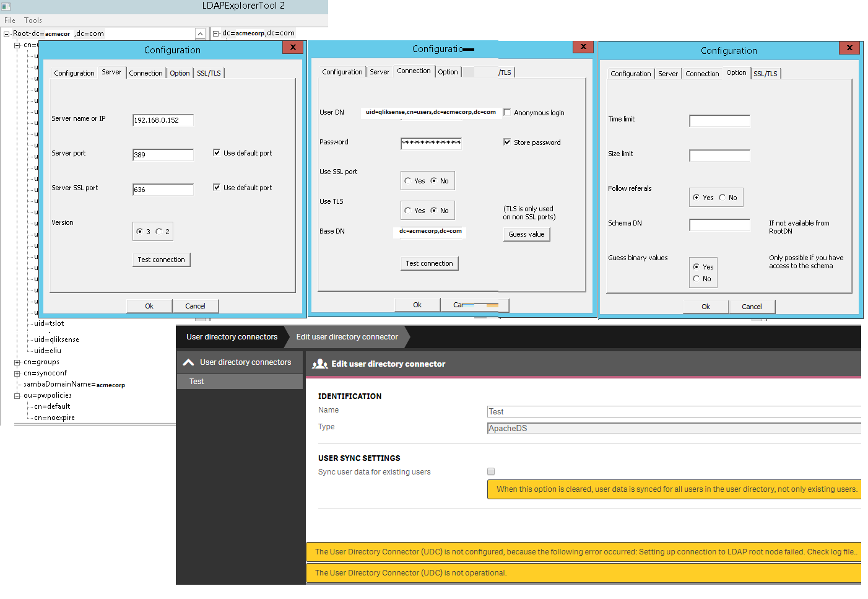Collapse the right pane dc=acmecorp,dc=com node
868x599 pixels.
point(216,34)
